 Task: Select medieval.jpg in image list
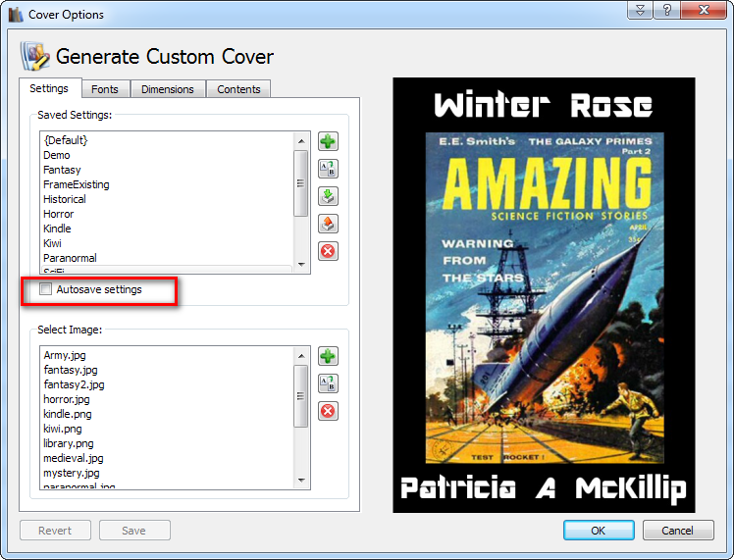tap(167, 458)
